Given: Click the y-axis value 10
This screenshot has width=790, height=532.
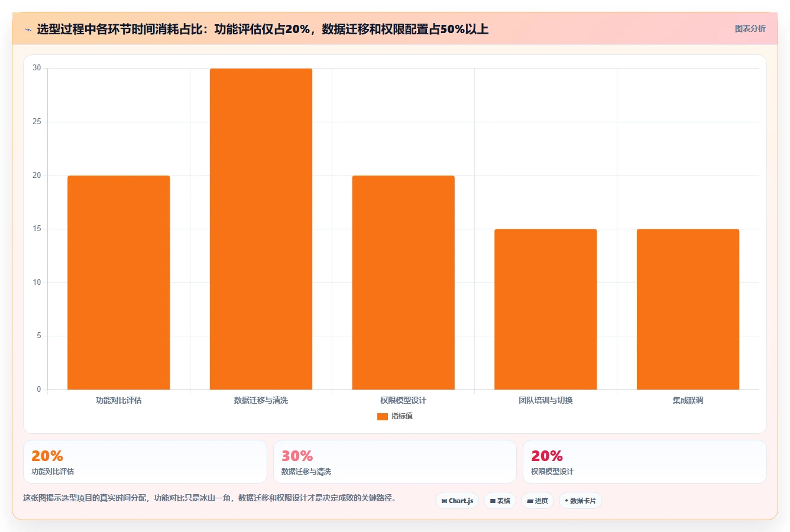Looking at the screenshot, I should point(37,283).
